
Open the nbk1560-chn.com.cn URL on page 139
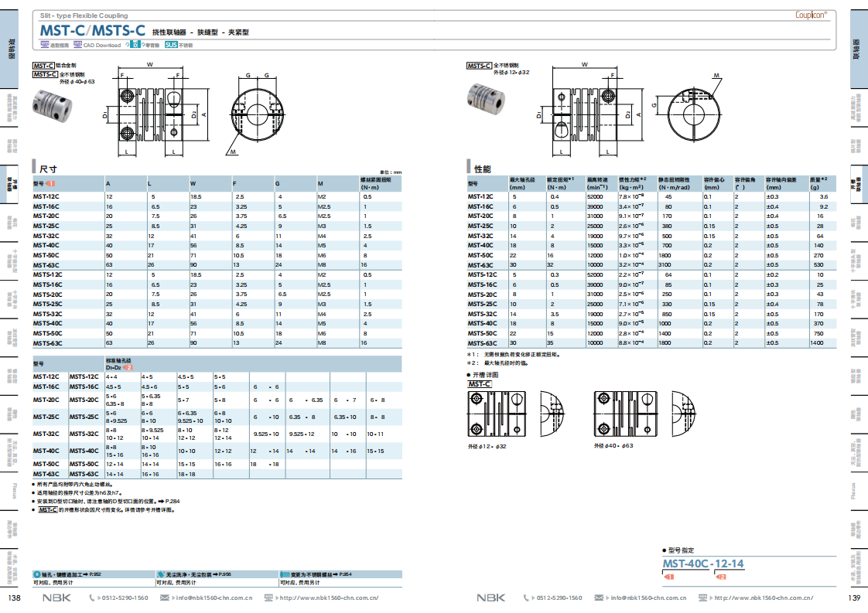click(x=764, y=598)
